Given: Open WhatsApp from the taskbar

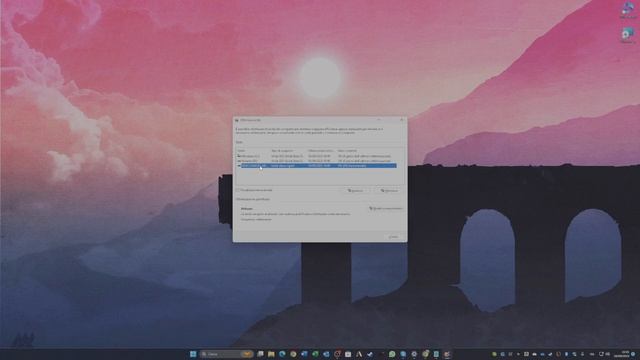Looking at the screenshot, I should click(x=392, y=354).
